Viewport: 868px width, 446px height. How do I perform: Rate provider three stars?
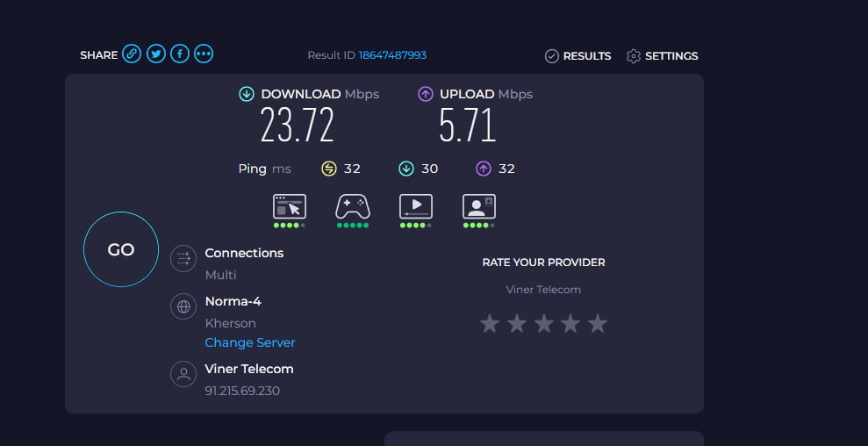543,323
